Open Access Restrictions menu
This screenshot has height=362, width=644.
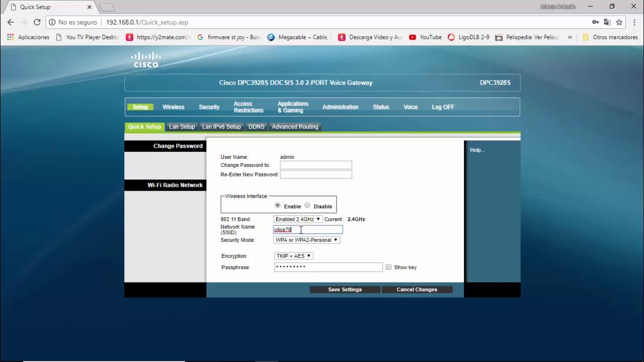coord(249,107)
